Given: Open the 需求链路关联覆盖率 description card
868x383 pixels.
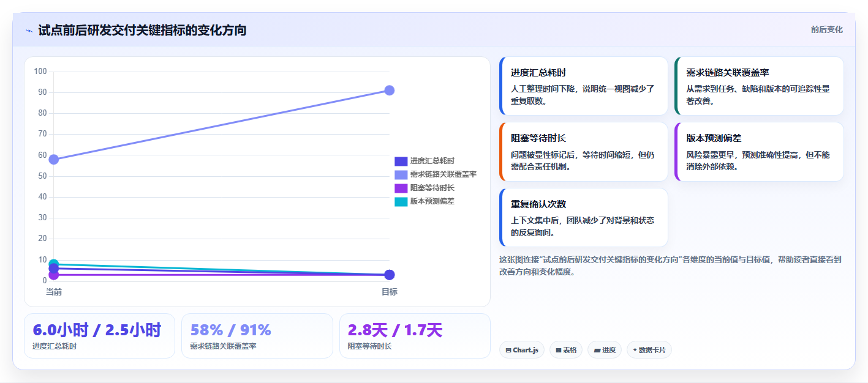Looking at the screenshot, I should (759, 86).
